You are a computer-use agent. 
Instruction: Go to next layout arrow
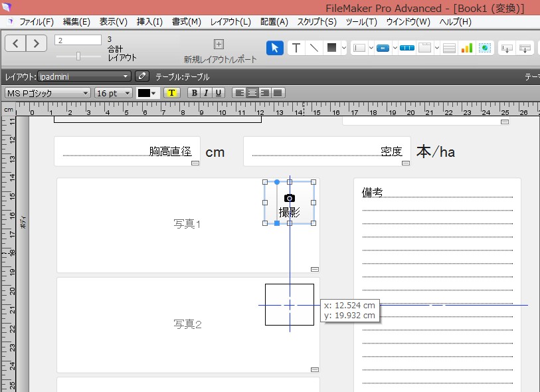tap(37, 44)
